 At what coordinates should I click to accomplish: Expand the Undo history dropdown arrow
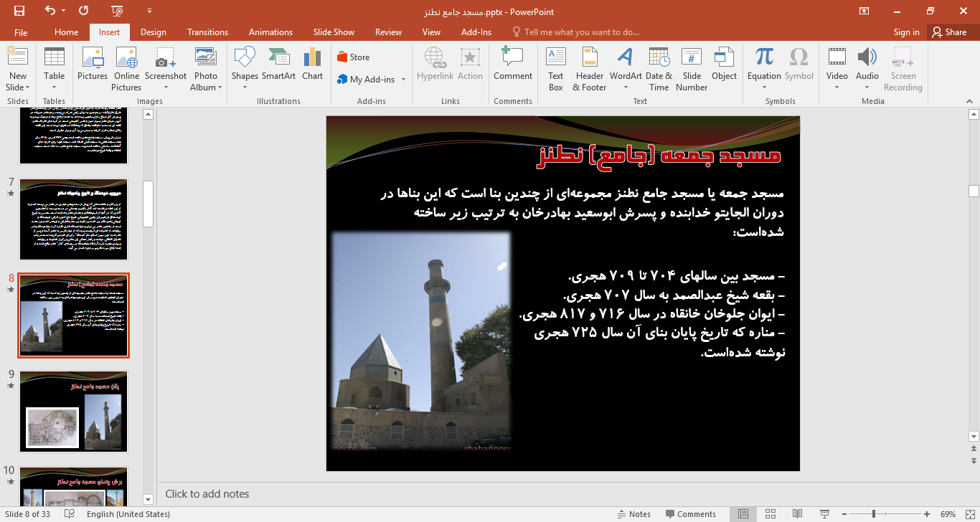pyautogui.click(x=64, y=11)
